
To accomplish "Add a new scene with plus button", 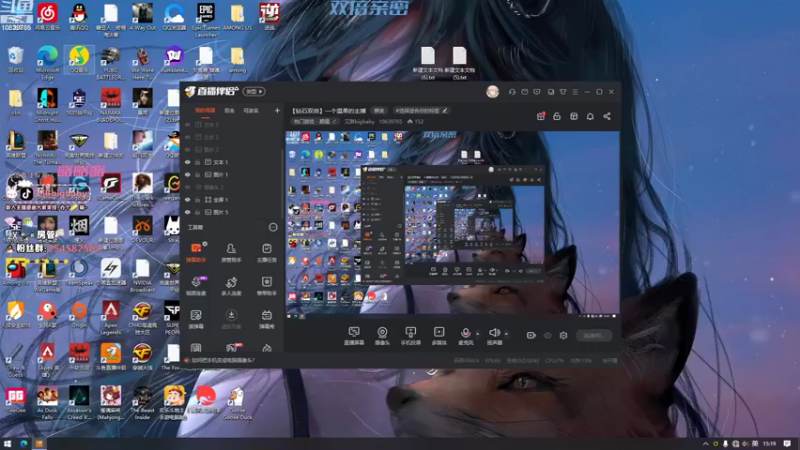I will point(277,110).
